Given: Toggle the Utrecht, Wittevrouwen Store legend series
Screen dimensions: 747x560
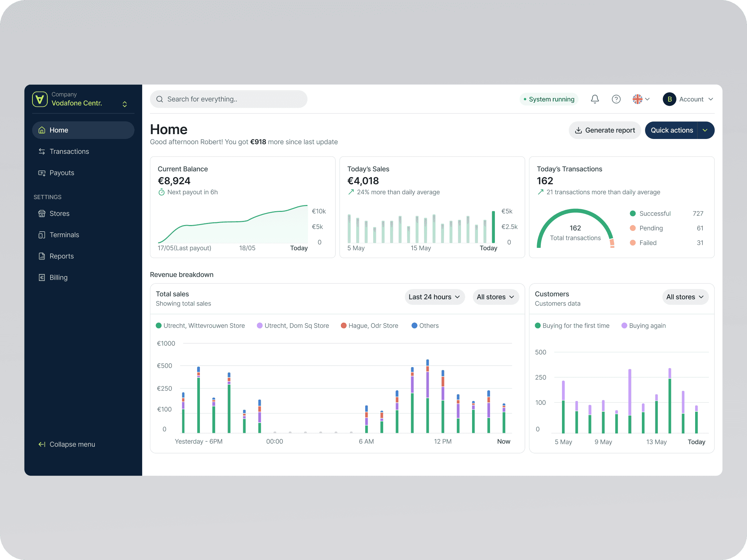Looking at the screenshot, I should point(200,326).
